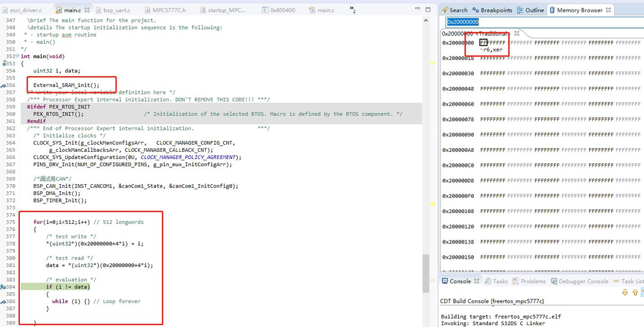The height and width of the screenshot is (327, 644).
Task: Open the MPC5777C.h header tab
Action: 166,10
